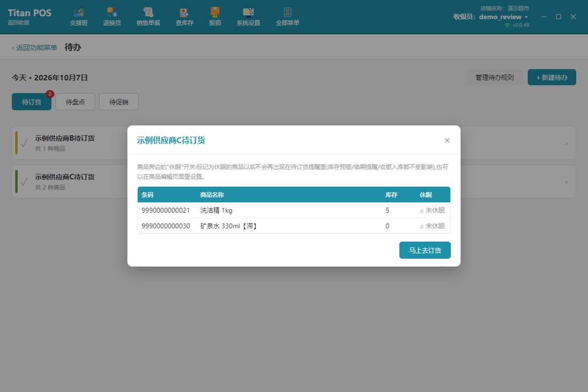This screenshot has height=392, width=588.
Task: Click the 库存 column header
Action: pyautogui.click(x=391, y=195)
